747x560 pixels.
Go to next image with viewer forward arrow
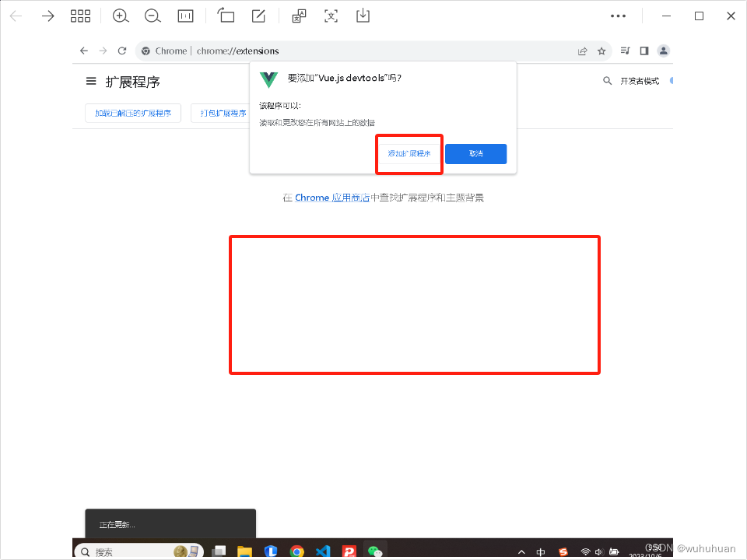click(47, 16)
